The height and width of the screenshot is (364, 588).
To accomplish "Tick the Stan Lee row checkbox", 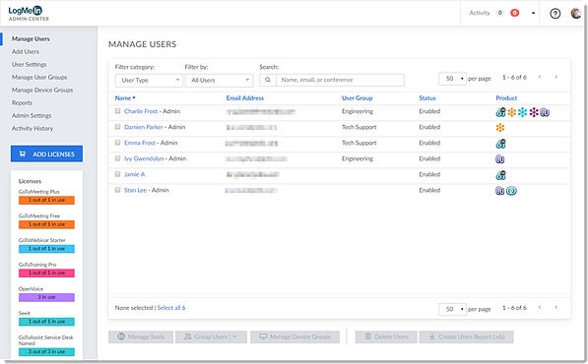I will coord(118,190).
